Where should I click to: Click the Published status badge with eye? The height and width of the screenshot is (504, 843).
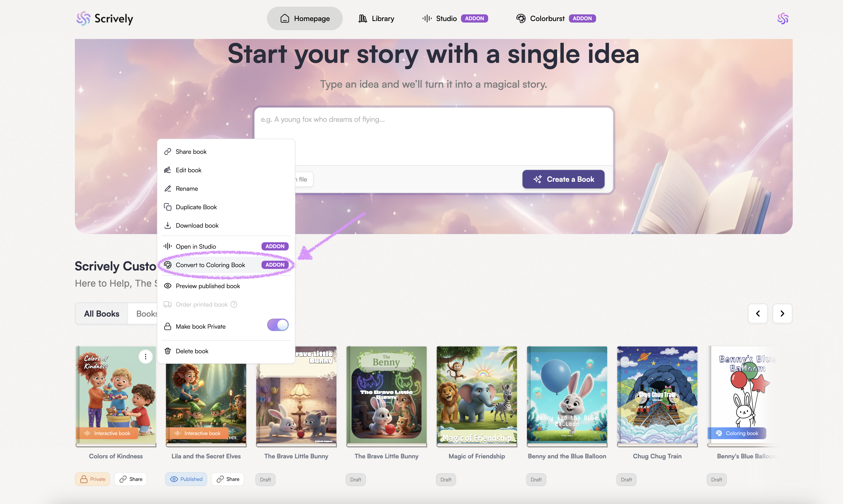(x=186, y=479)
